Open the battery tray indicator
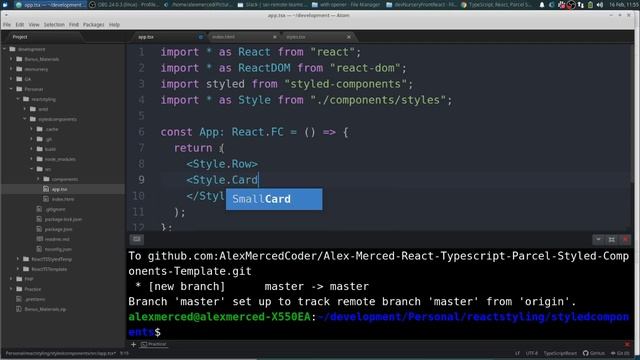This screenshot has width=640, height=360. [590, 5]
